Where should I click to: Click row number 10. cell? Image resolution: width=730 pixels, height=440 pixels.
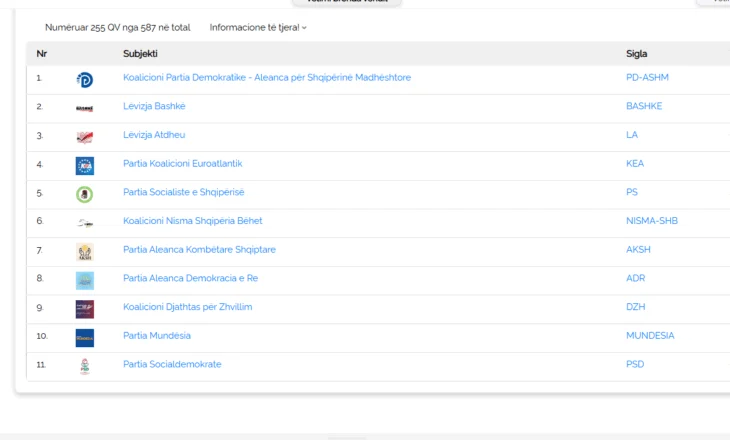(42, 336)
